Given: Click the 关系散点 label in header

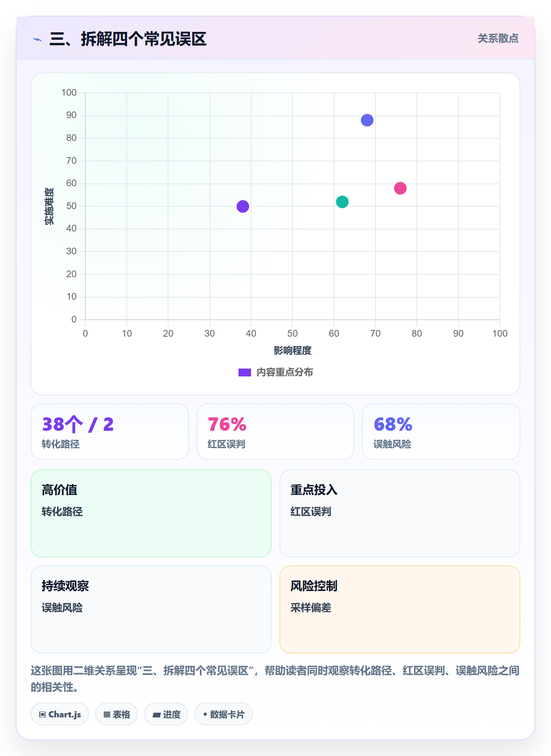Looking at the screenshot, I should (498, 39).
